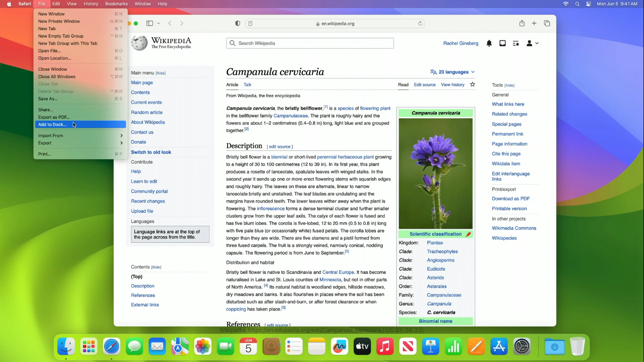Launch Keynote from the Dock
644x362 pixels.
coord(430,347)
